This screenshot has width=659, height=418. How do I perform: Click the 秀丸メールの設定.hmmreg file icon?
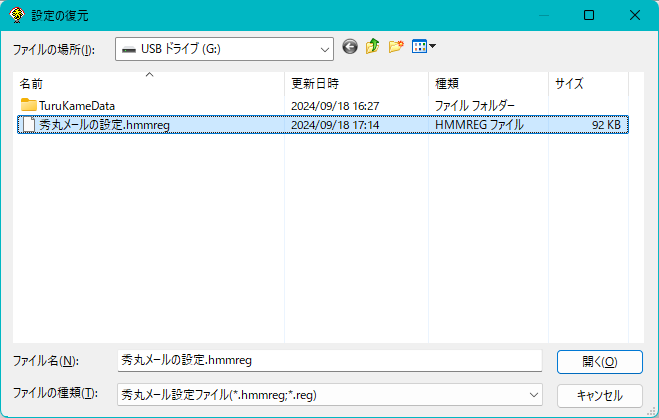[29, 125]
